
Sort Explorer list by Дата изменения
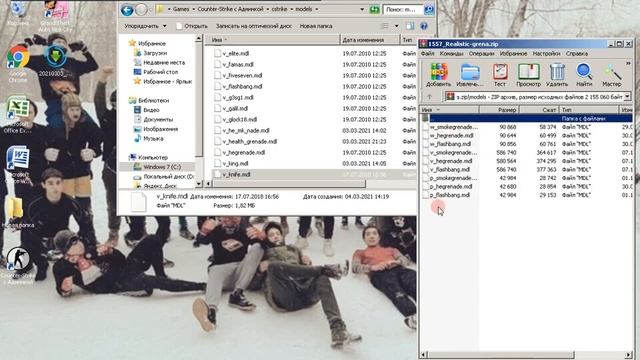[x=369, y=40]
